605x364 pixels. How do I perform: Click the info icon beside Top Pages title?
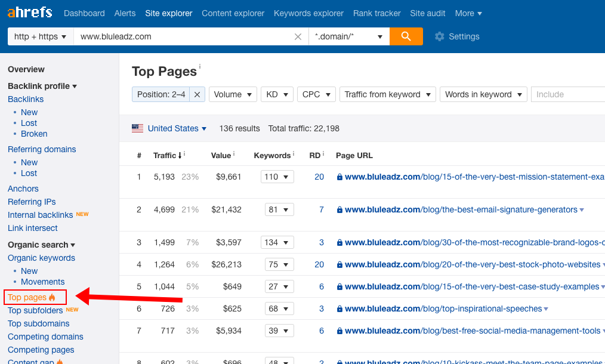click(199, 66)
